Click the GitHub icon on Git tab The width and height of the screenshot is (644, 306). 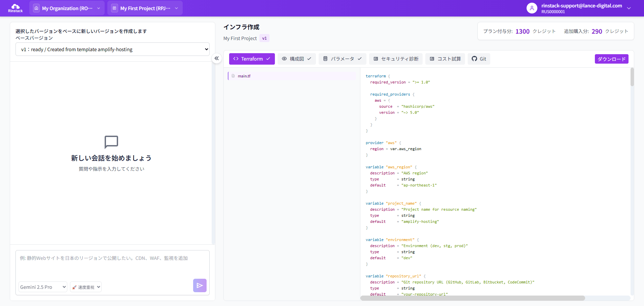[474, 59]
